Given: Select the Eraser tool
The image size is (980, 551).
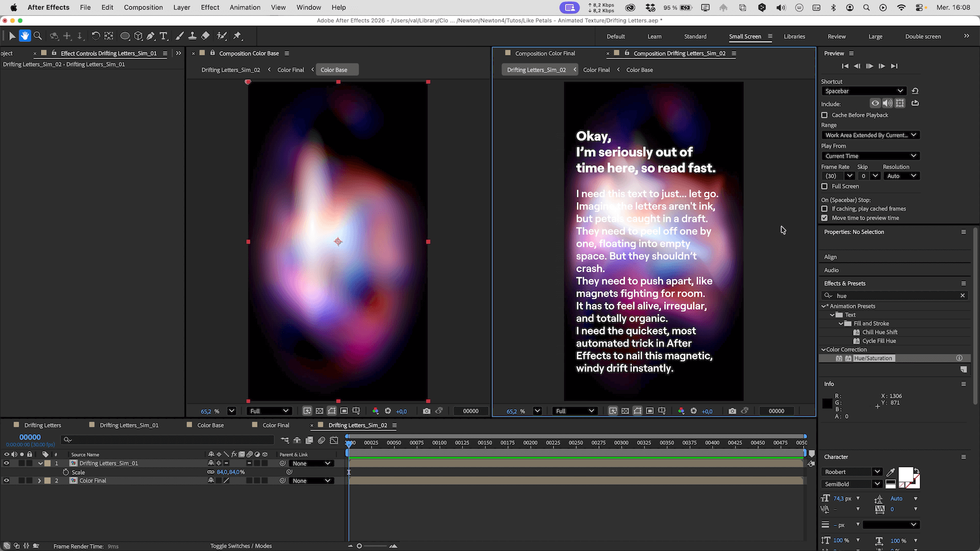Looking at the screenshot, I should [205, 36].
